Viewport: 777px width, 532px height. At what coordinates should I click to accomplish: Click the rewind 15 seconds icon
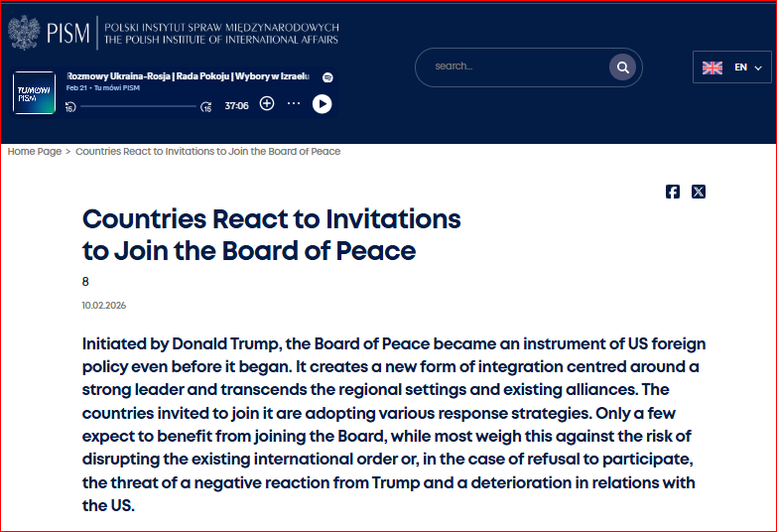(70, 106)
